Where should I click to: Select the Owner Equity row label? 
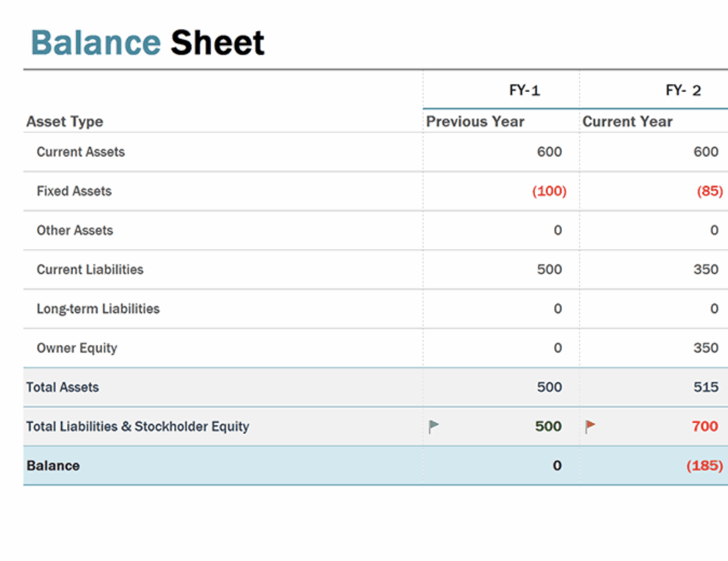coord(77,348)
